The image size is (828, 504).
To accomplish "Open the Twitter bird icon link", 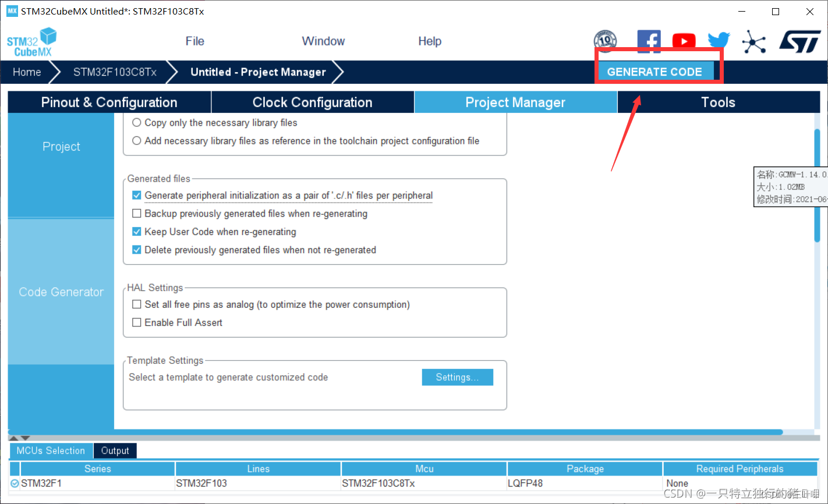I will [x=719, y=40].
